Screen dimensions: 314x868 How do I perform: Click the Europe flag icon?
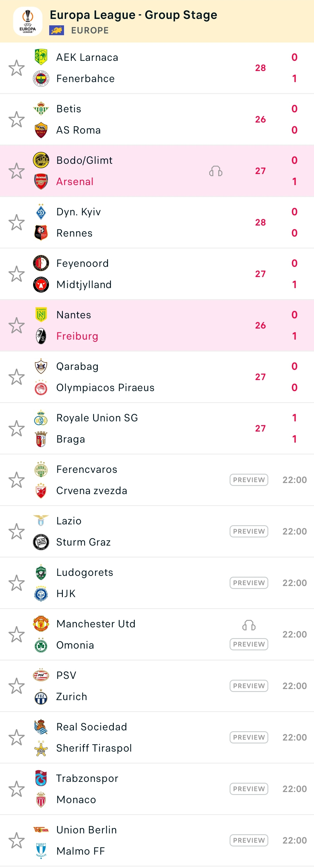[56, 30]
